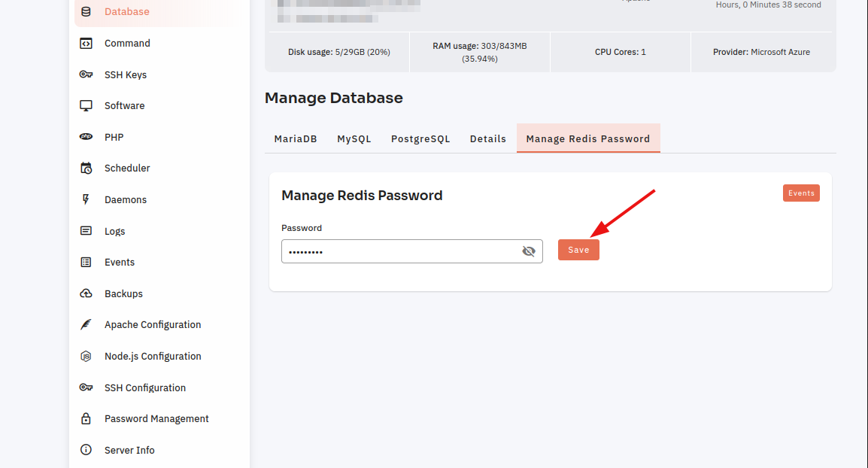
Task: Click the RAM usage 303/843MB stat
Action: [479, 52]
